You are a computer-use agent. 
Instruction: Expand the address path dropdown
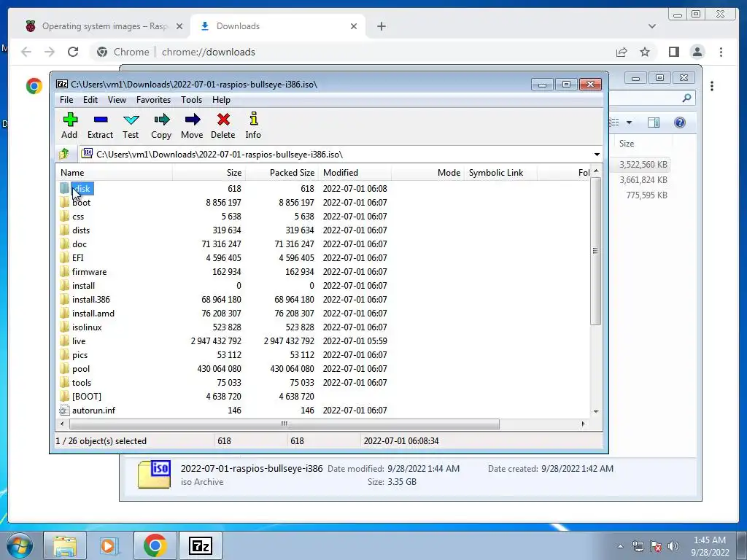tap(597, 155)
